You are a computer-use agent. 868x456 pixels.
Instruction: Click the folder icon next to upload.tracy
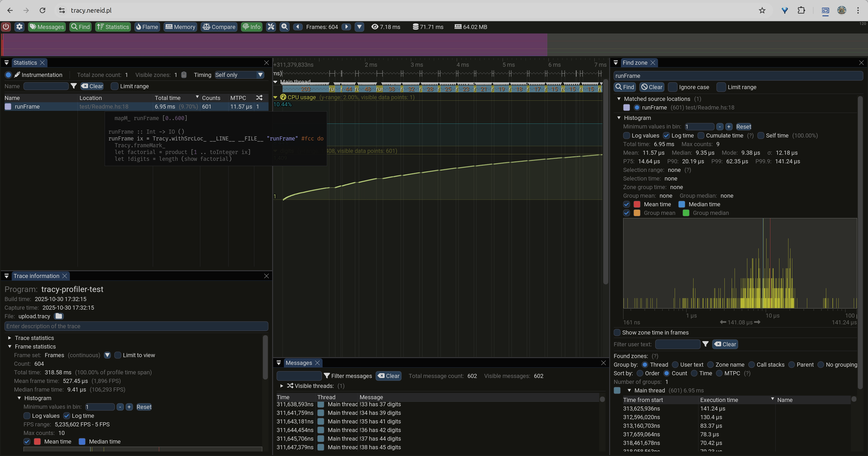pyautogui.click(x=59, y=316)
